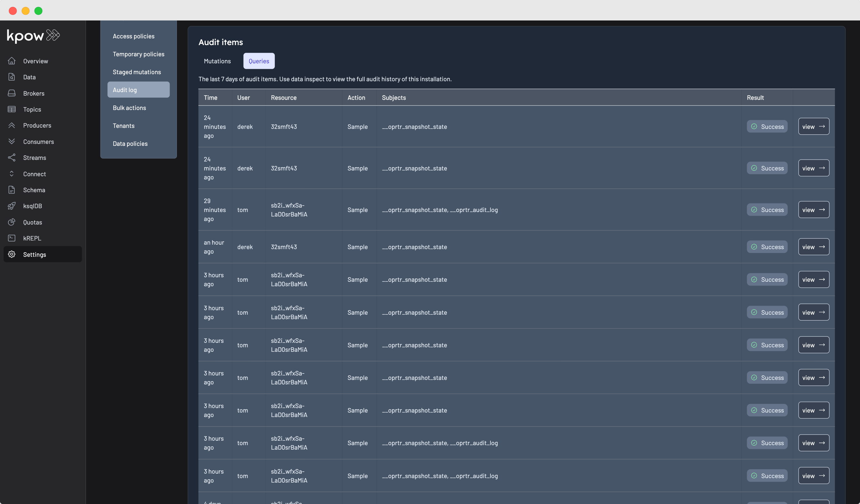Expand Temporary policies section
The height and width of the screenshot is (504, 860).
coord(139,55)
